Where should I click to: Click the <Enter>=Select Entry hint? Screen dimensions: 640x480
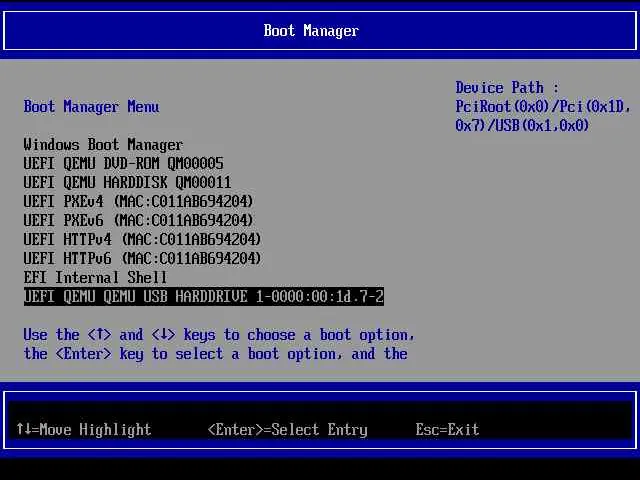coord(287,430)
